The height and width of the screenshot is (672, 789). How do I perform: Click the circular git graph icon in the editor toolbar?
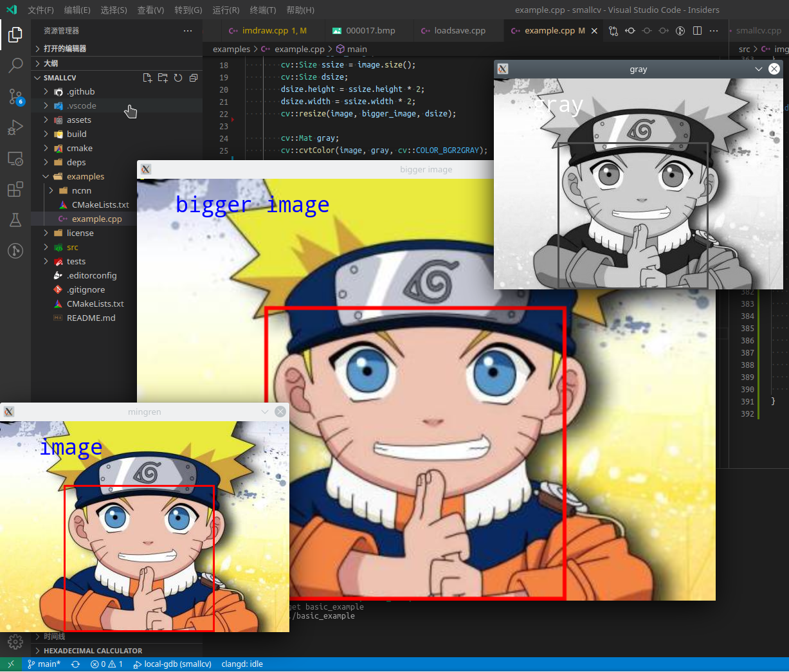click(x=680, y=31)
